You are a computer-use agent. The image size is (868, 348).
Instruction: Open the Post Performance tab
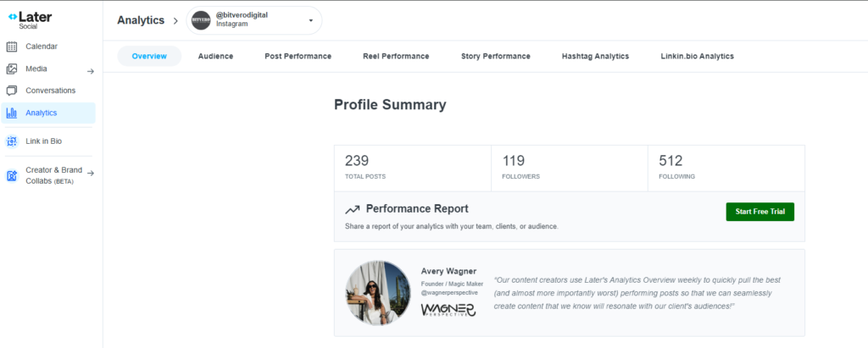click(298, 56)
